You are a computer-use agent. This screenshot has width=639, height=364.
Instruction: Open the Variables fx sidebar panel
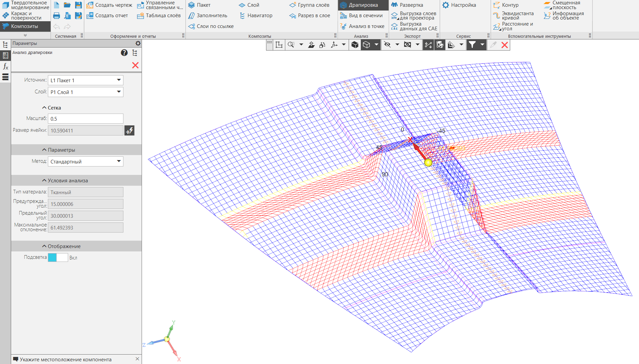[5, 66]
